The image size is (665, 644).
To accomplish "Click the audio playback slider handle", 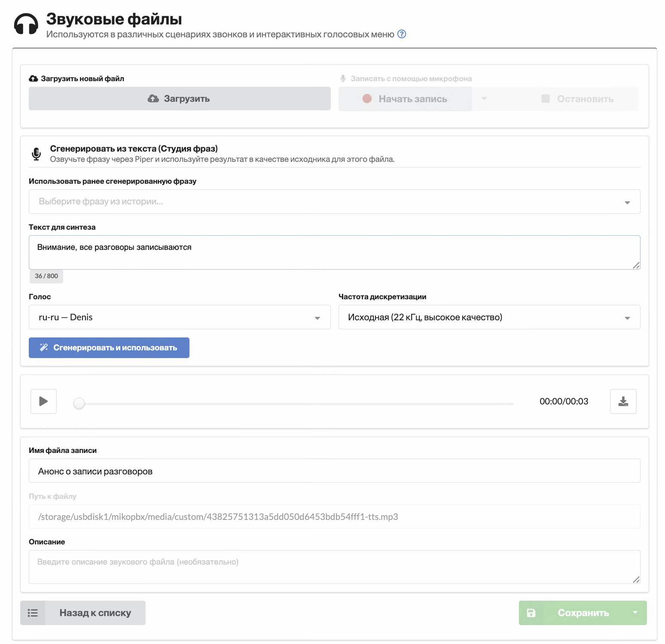I will coord(79,404).
